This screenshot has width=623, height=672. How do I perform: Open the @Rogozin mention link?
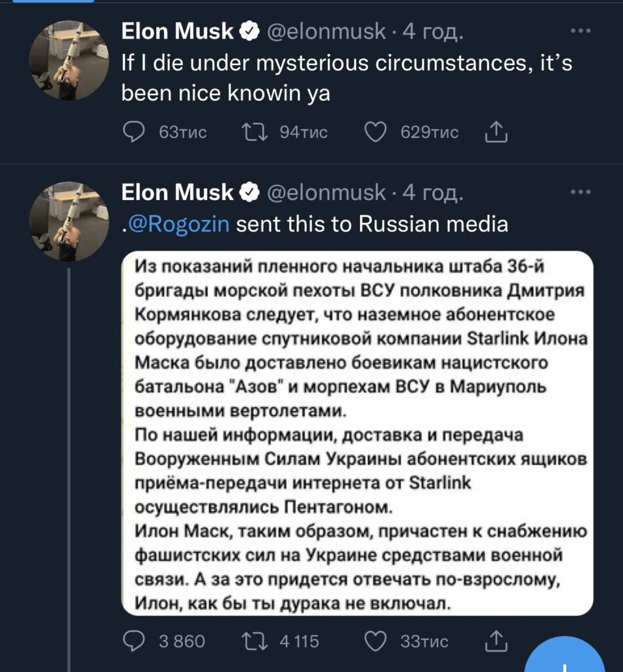[x=179, y=224]
